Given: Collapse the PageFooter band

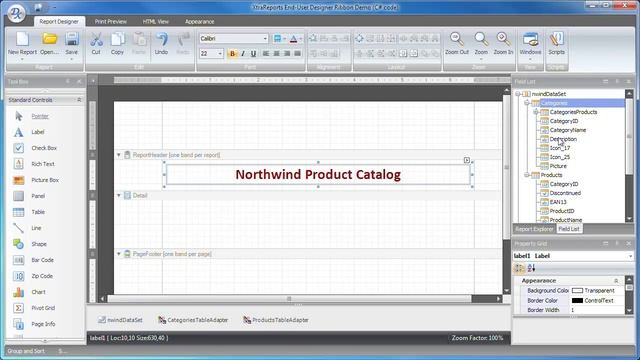Looking at the screenshot, I should [x=119, y=254].
